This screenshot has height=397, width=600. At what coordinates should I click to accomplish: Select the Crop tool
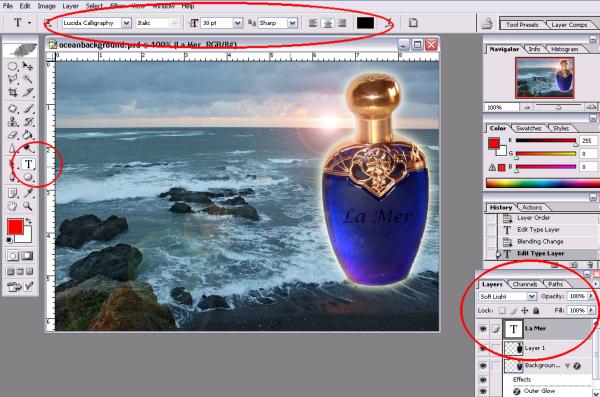[13, 92]
